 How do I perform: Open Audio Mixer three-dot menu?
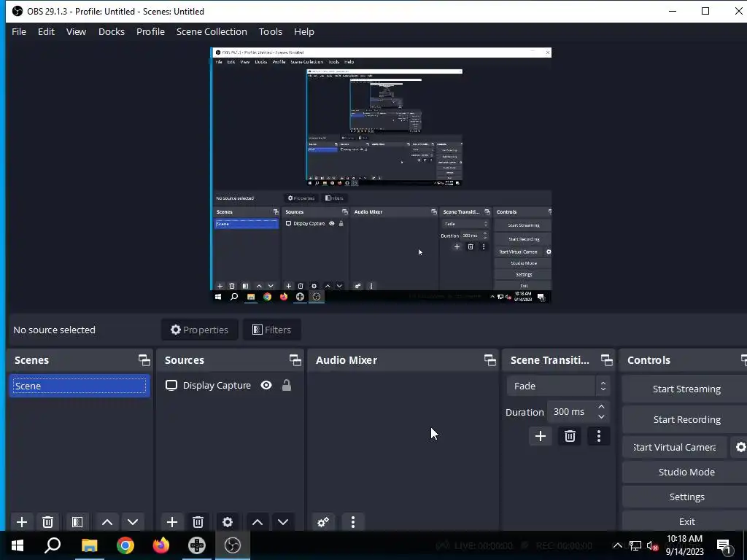[x=353, y=522]
